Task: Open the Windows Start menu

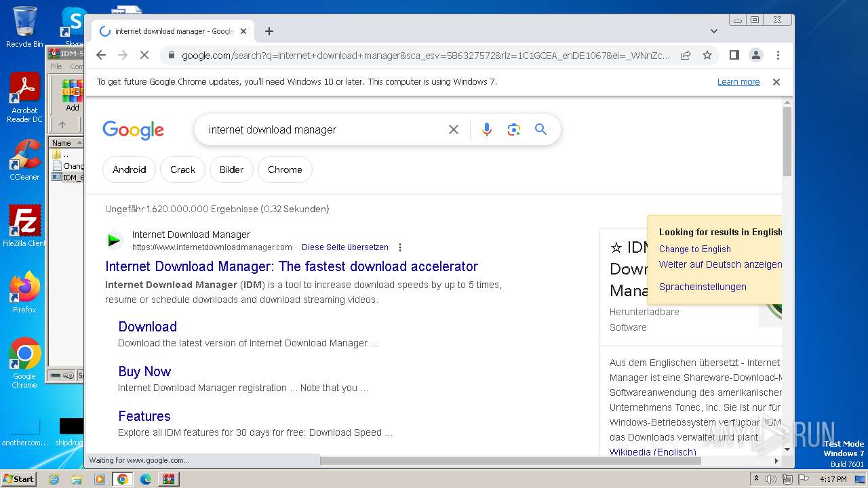Action: pyautogui.click(x=19, y=479)
